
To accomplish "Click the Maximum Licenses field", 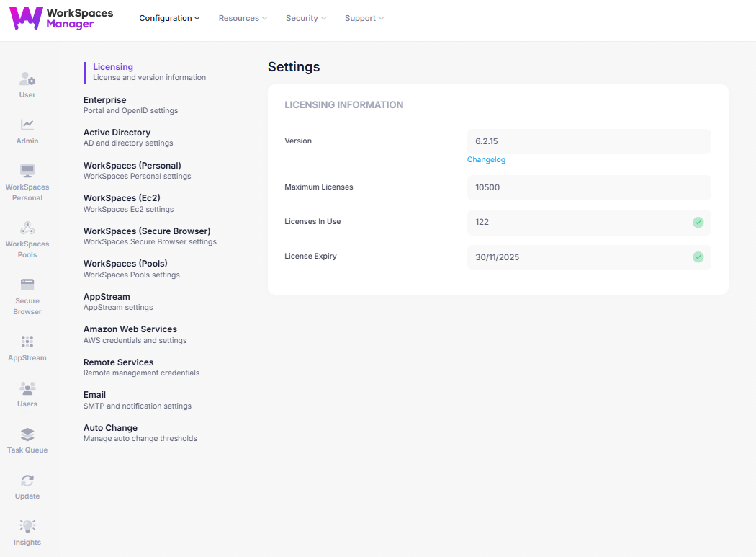I will pyautogui.click(x=588, y=187).
